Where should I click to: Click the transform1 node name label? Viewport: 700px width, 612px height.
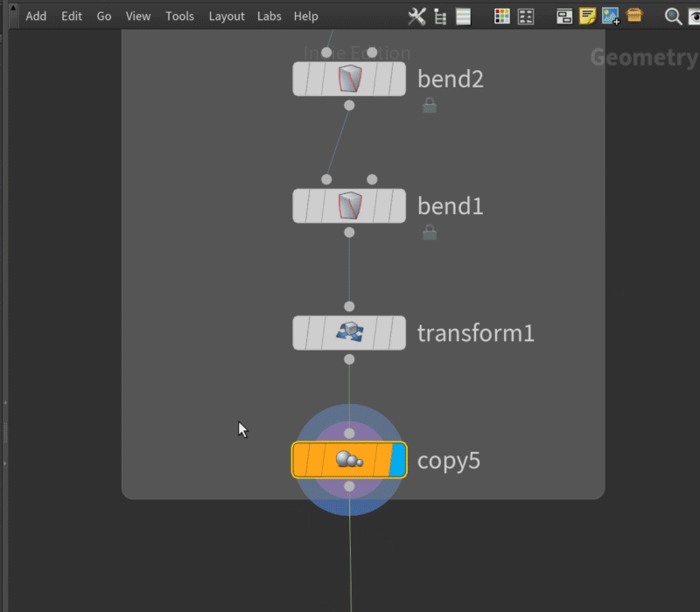476,333
